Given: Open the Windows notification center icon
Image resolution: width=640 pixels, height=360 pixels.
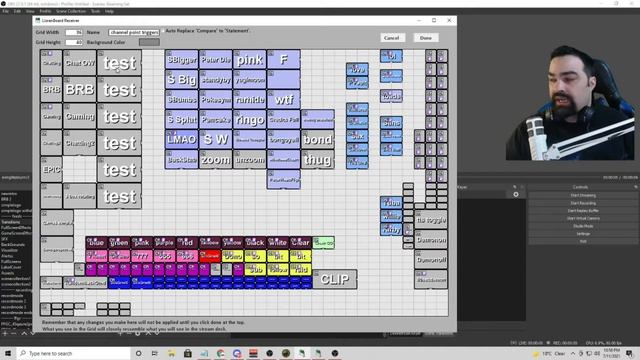Looking at the screenshot, I should pyautogui.click(x=629, y=353).
